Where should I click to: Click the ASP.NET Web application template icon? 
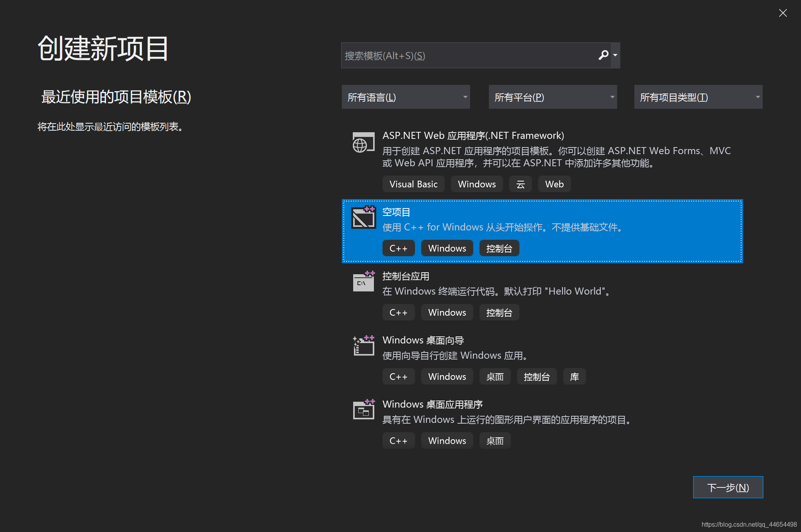[363, 143]
